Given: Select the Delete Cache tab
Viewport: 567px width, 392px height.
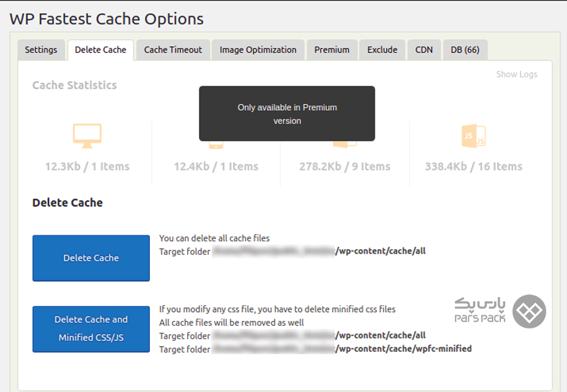Looking at the screenshot, I should [101, 50].
